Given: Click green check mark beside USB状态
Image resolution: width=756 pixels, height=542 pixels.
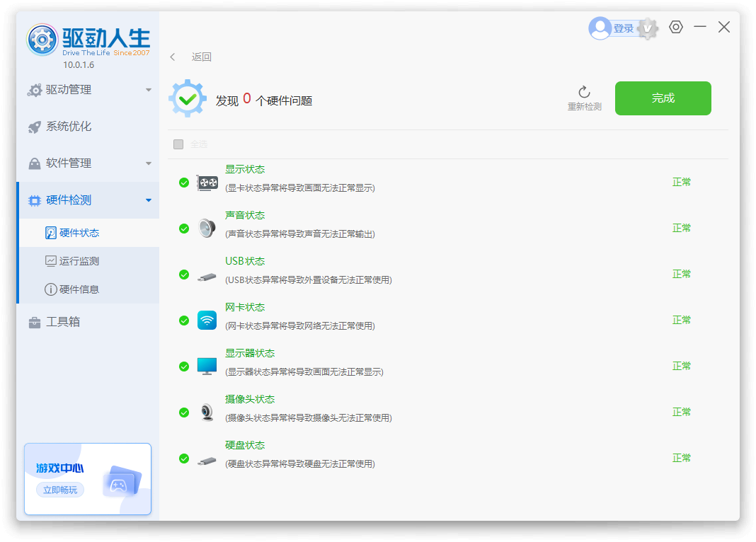Looking at the screenshot, I should (x=184, y=275).
